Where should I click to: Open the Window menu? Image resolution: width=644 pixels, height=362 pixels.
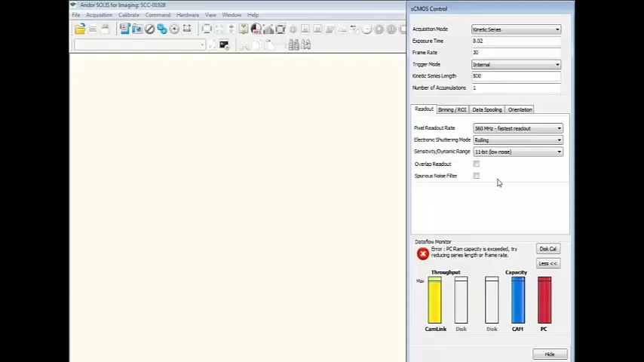point(232,15)
